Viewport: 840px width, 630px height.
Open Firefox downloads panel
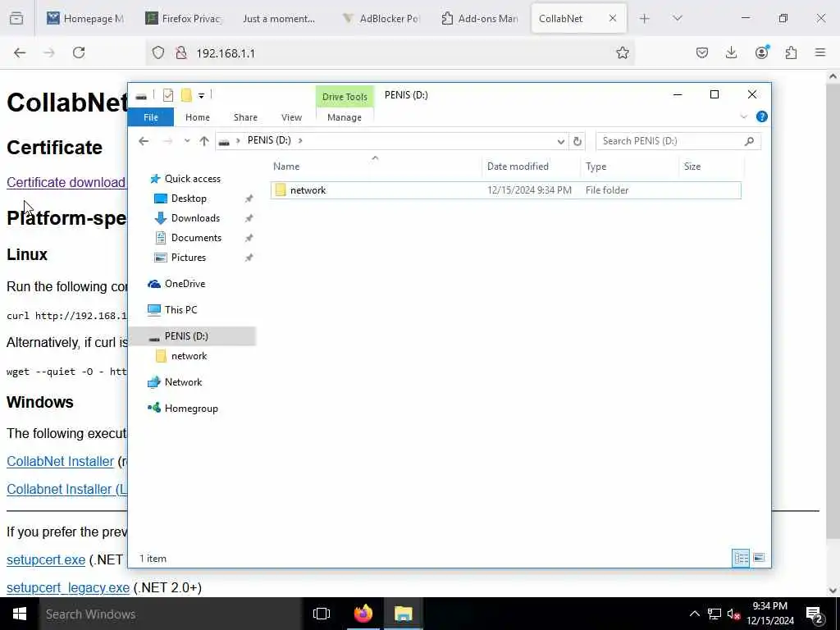tap(731, 52)
